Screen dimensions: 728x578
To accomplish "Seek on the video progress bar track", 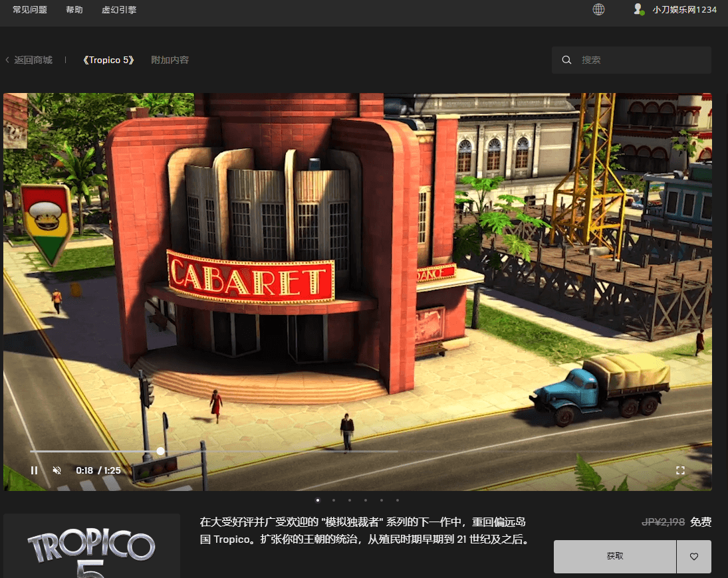I will [x=357, y=451].
